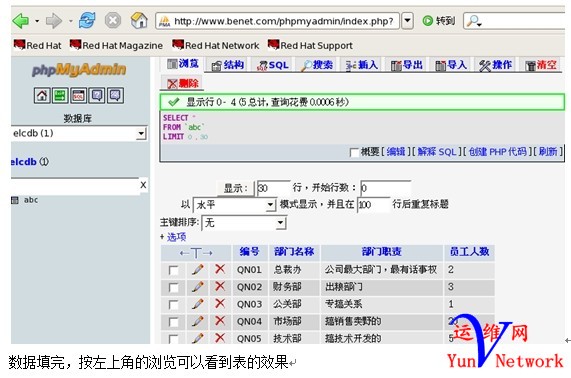The image size is (571, 378).
Task: Open the 操作 operations tab
Action: 496,66
